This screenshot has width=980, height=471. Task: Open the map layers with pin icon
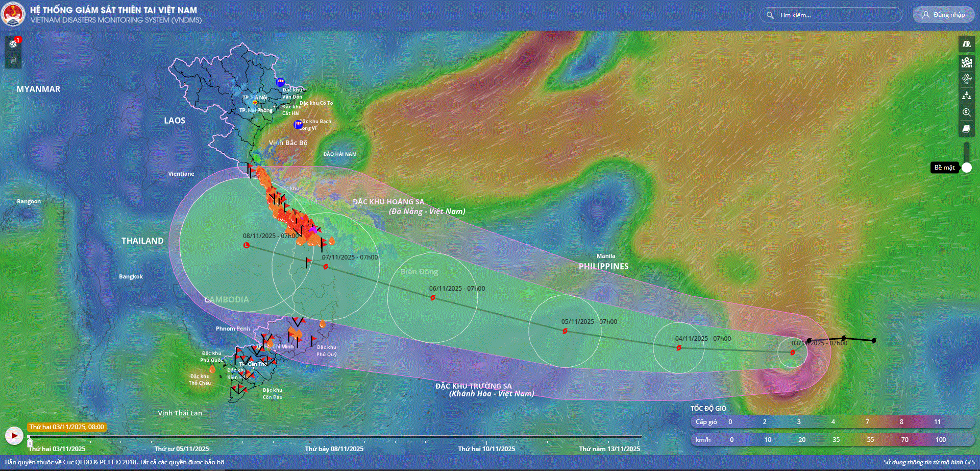966,62
